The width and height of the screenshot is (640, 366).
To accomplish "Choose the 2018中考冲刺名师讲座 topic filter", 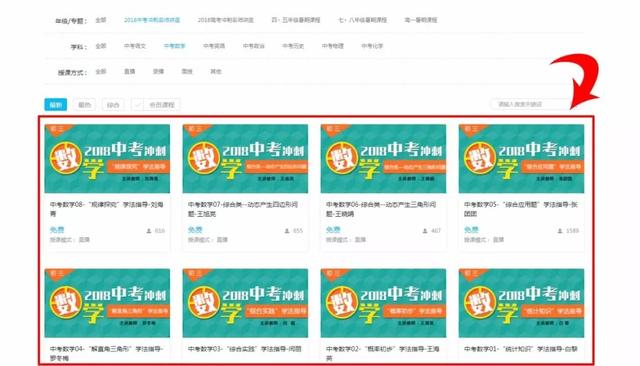I will click(152, 20).
